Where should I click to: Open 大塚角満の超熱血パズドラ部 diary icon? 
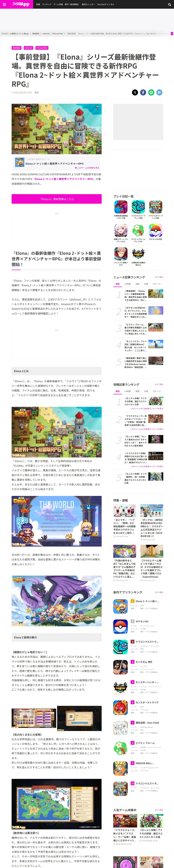(121, 207)
